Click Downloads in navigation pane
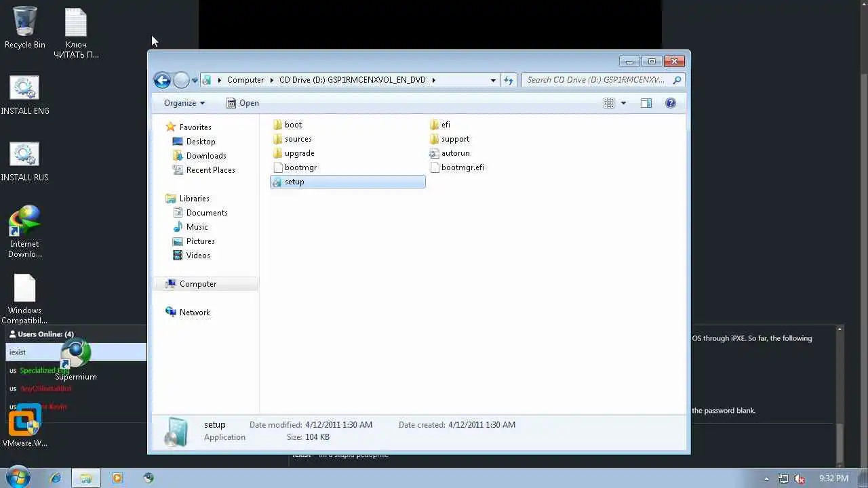The image size is (868, 488). (199, 156)
